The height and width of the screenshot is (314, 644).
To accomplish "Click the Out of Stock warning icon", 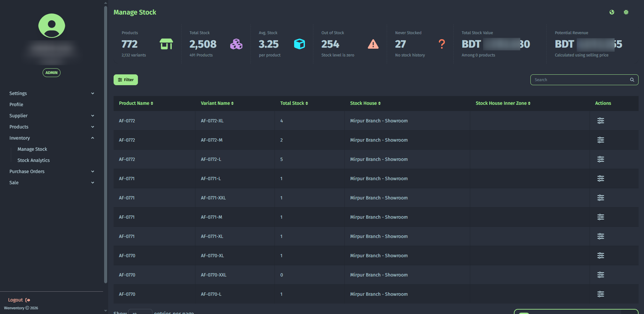I will [373, 44].
